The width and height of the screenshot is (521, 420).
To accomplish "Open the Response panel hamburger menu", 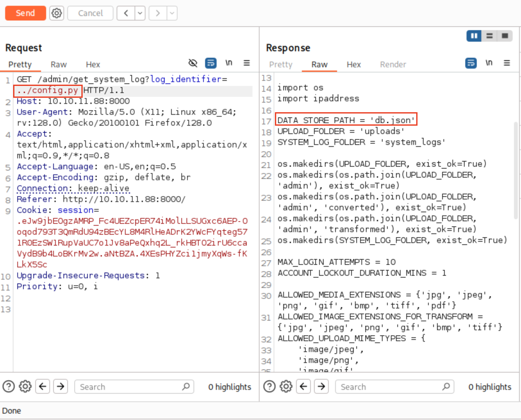I will (507, 63).
